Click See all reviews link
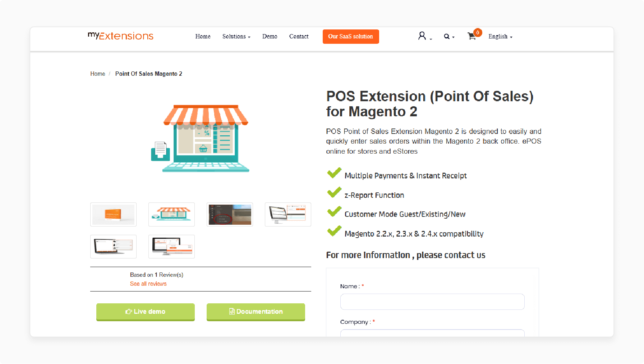The height and width of the screenshot is (364, 644). [x=148, y=284]
